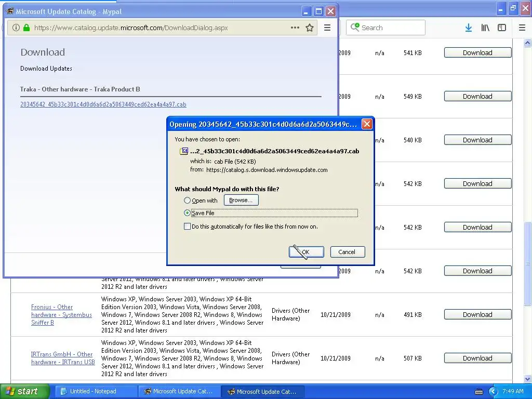Click the keyboard icon in system tray

tap(478, 392)
